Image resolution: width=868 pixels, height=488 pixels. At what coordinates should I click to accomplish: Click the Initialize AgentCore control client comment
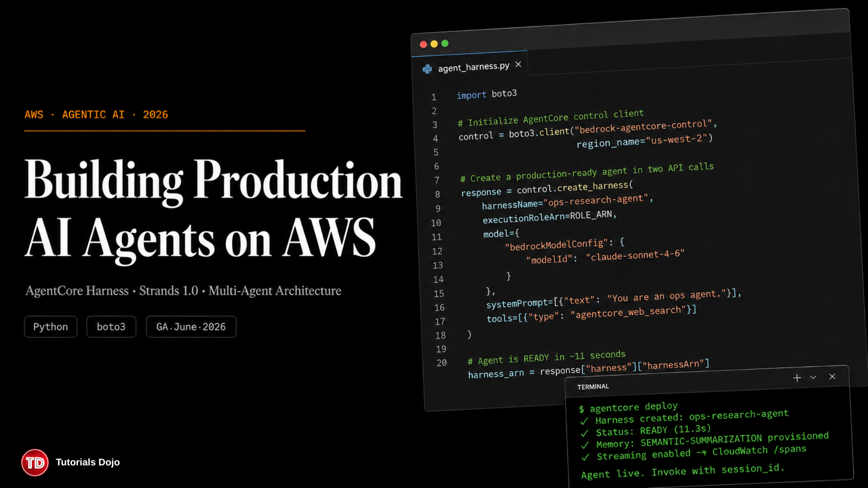(551, 118)
